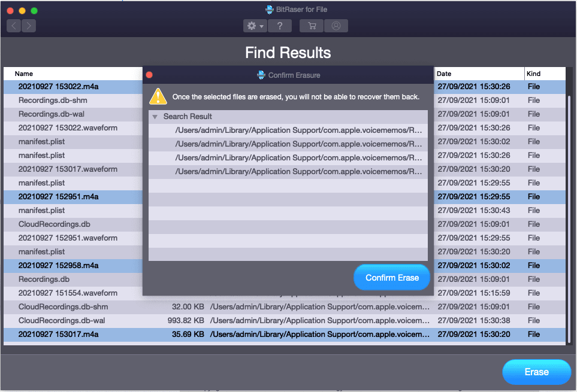
Task: Click the Find Results heading
Action: (x=288, y=53)
